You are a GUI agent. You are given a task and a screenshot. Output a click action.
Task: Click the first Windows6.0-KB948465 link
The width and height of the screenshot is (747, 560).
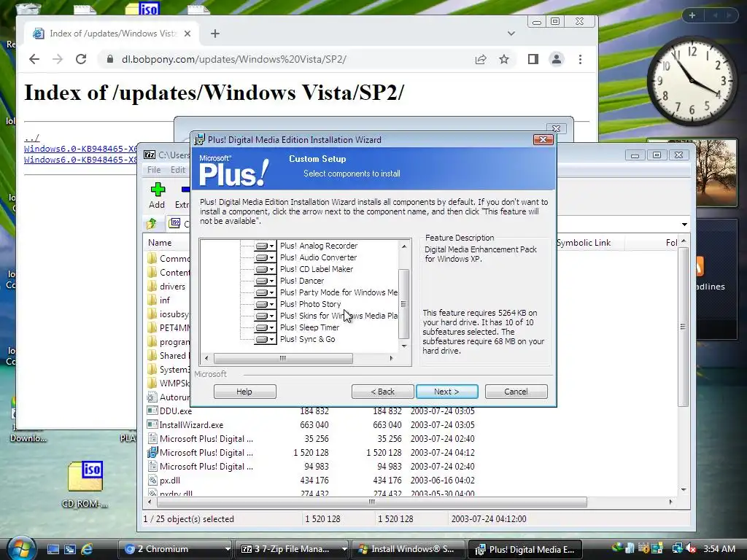coord(80,149)
